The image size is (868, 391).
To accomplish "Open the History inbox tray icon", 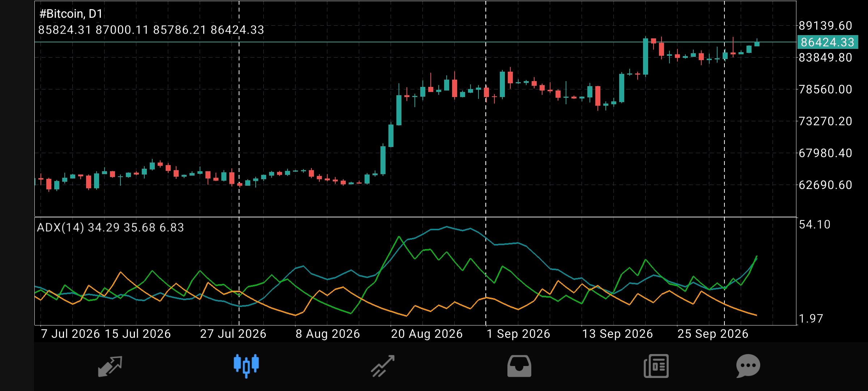I will [519, 366].
